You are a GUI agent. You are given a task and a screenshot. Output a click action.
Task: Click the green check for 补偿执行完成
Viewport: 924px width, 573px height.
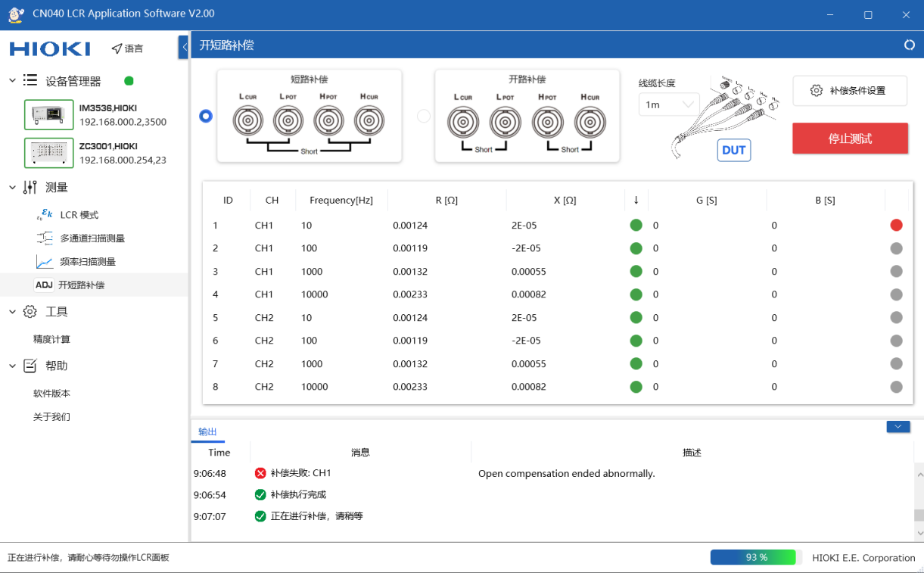pyautogui.click(x=260, y=494)
